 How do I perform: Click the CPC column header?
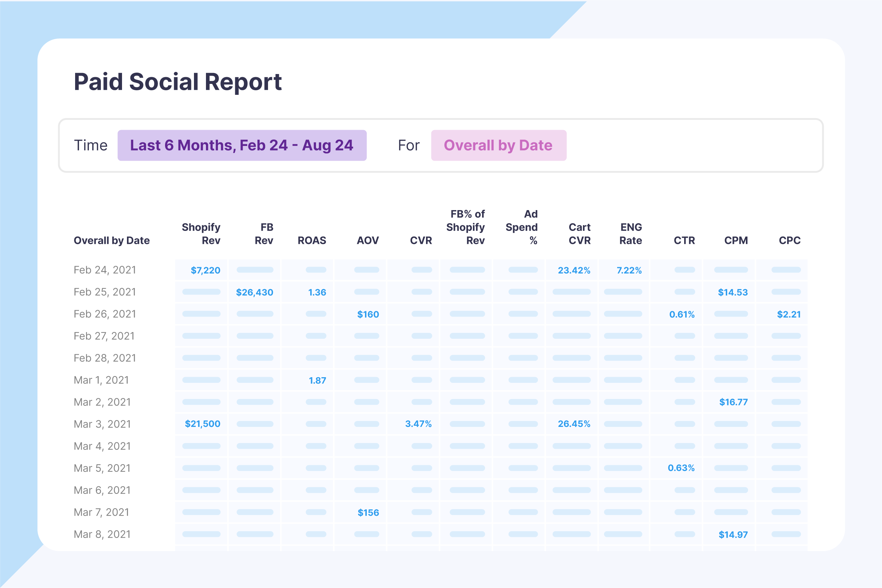789,240
